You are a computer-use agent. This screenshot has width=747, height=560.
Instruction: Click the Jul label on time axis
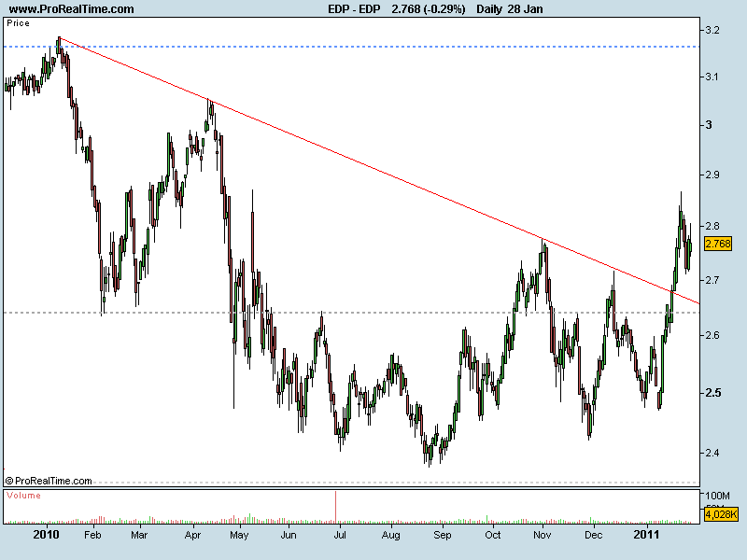click(x=340, y=535)
